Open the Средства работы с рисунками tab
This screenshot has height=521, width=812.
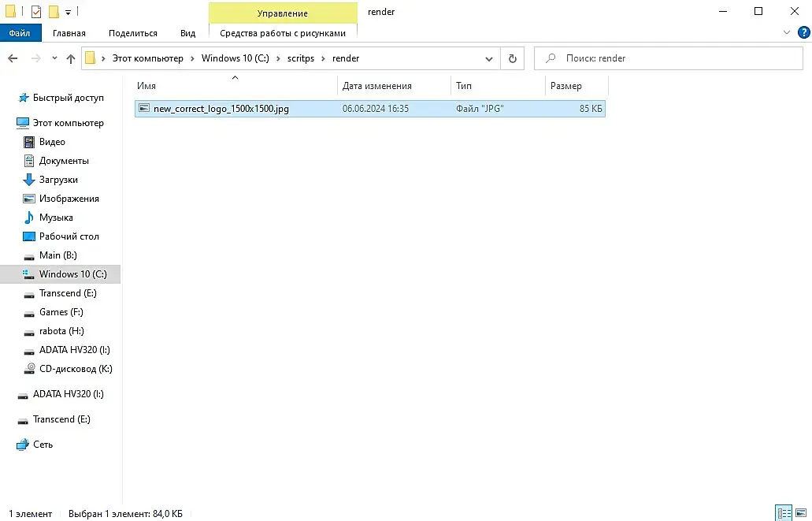click(283, 33)
